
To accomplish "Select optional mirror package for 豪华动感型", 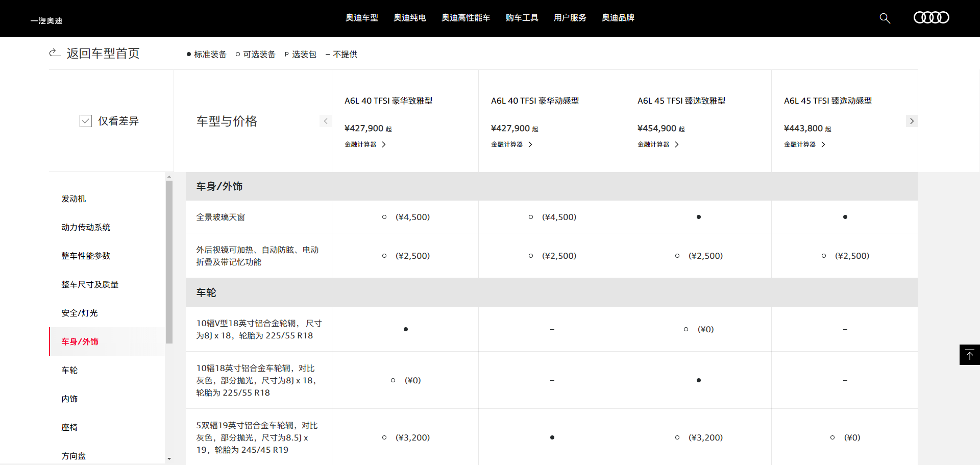I will point(531,256).
